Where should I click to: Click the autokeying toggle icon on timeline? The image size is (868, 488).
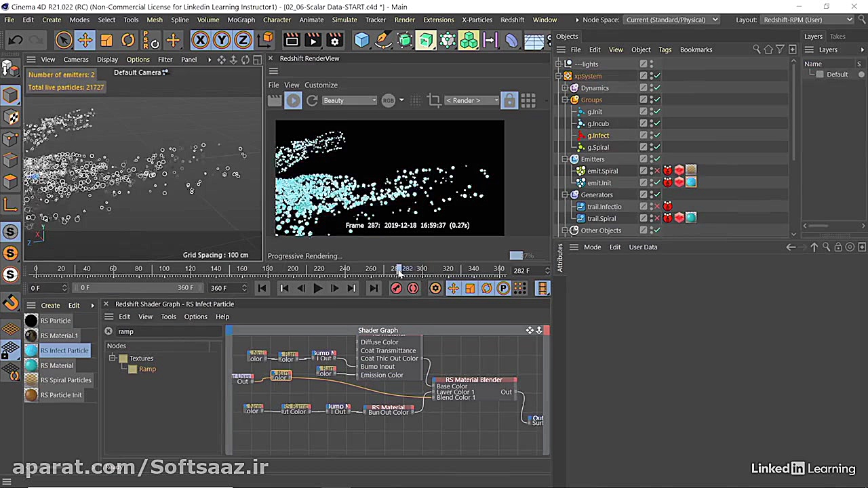tap(412, 288)
